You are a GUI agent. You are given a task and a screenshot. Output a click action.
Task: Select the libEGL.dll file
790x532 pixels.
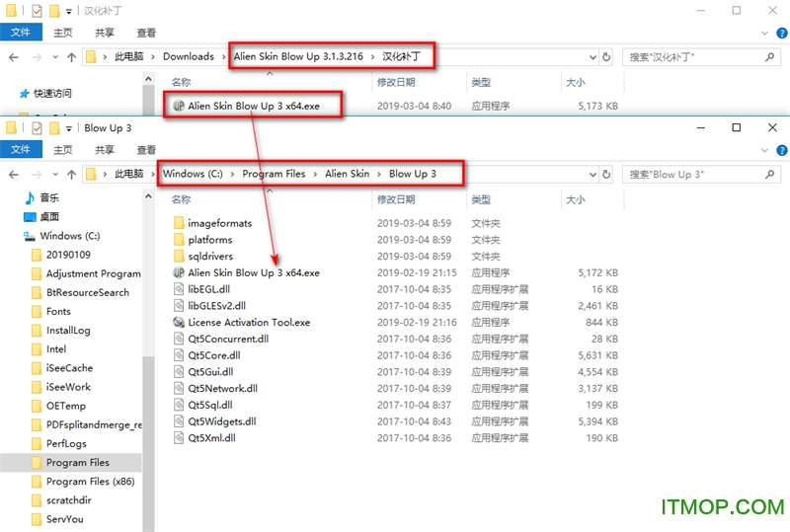[x=208, y=289]
